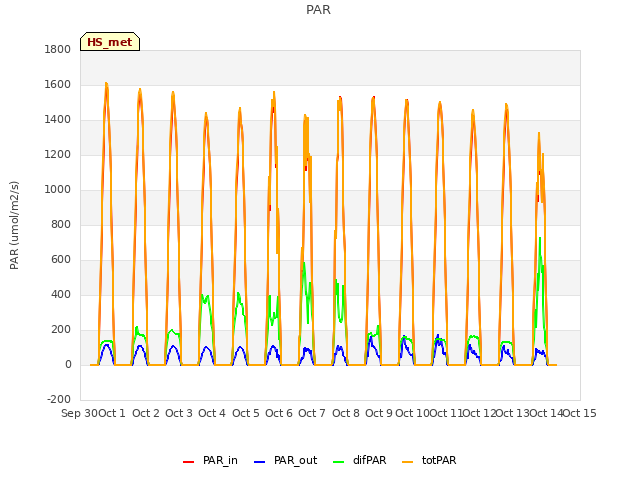Screen dimensions: 640x480
Task: Click the Sep 30 x-axis date label
Action: pos(80,413)
